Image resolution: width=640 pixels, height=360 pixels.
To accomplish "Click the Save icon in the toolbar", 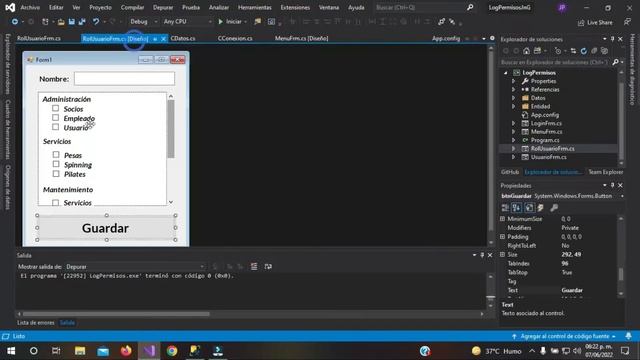I will click(71, 22).
